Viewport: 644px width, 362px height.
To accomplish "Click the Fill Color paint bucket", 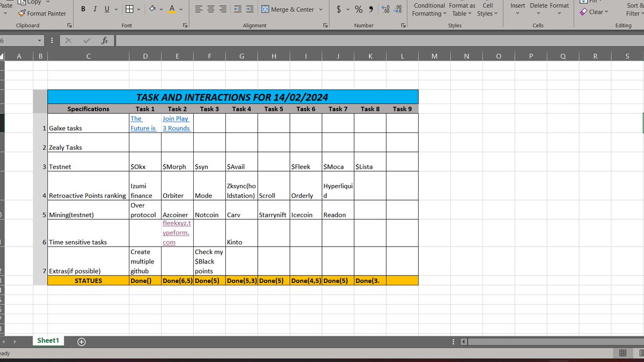I will (152, 9).
